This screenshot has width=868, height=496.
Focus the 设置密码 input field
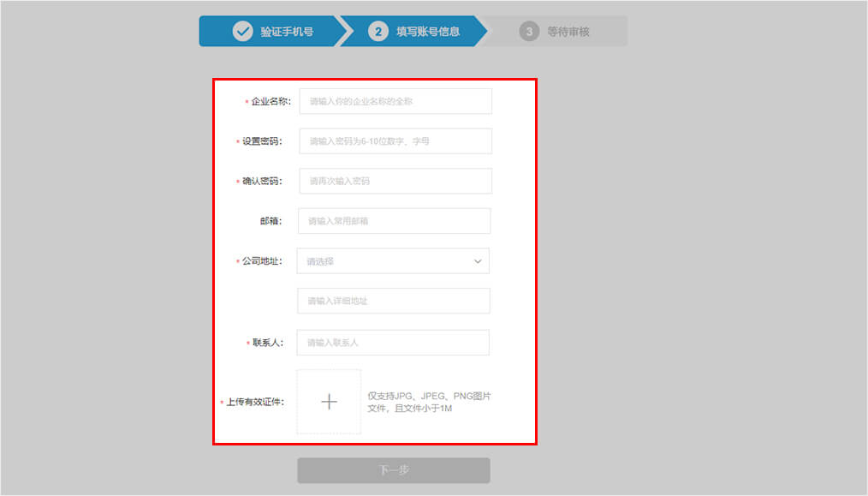coord(395,141)
